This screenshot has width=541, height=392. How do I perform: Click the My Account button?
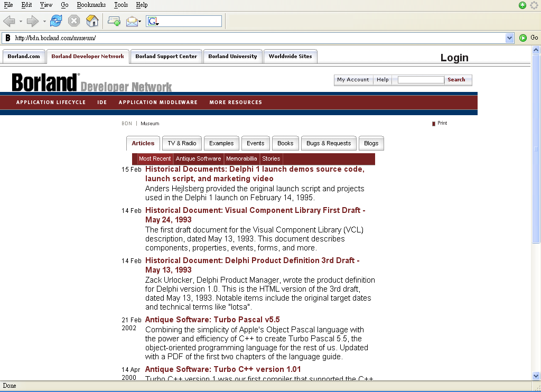pyautogui.click(x=353, y=80)
